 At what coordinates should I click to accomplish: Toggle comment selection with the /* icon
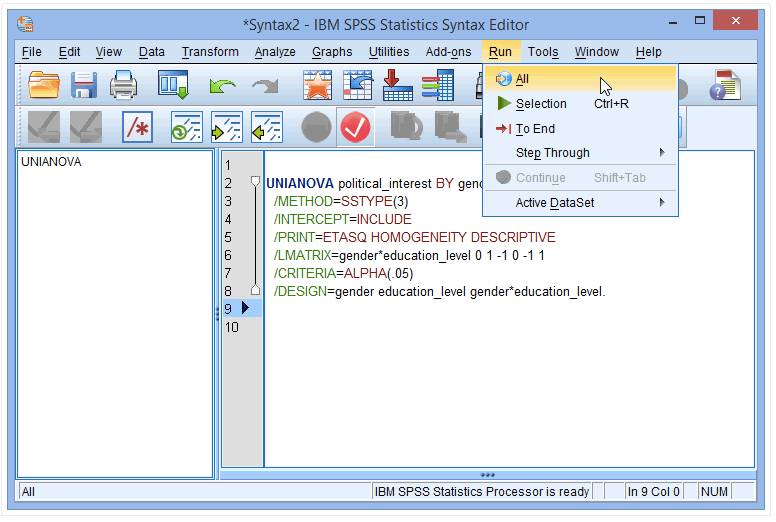[x=137, y=127]
